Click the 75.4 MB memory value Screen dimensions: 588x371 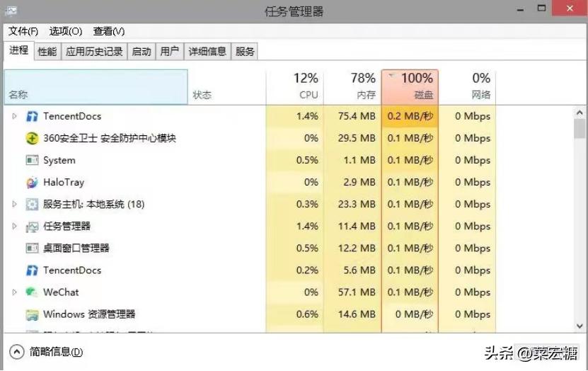pos(357,116)
